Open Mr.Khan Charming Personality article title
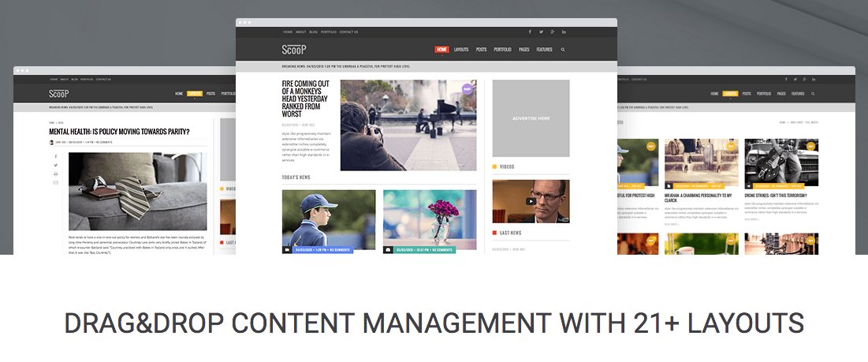This screenshot has height=362, width=868. [x=698, y=198]
